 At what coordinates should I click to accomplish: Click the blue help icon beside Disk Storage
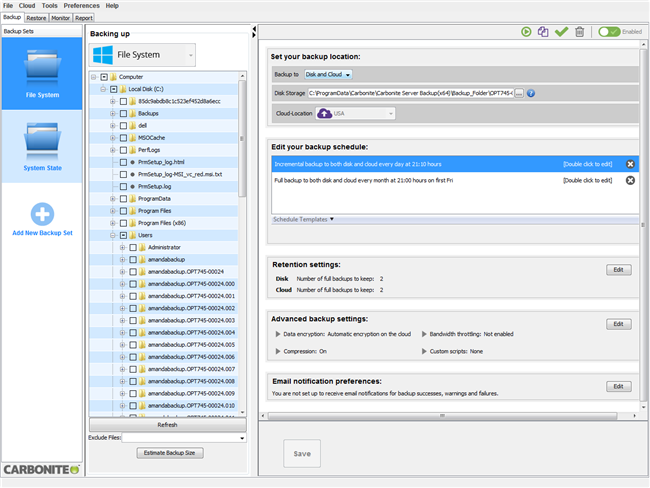[531, 93]
